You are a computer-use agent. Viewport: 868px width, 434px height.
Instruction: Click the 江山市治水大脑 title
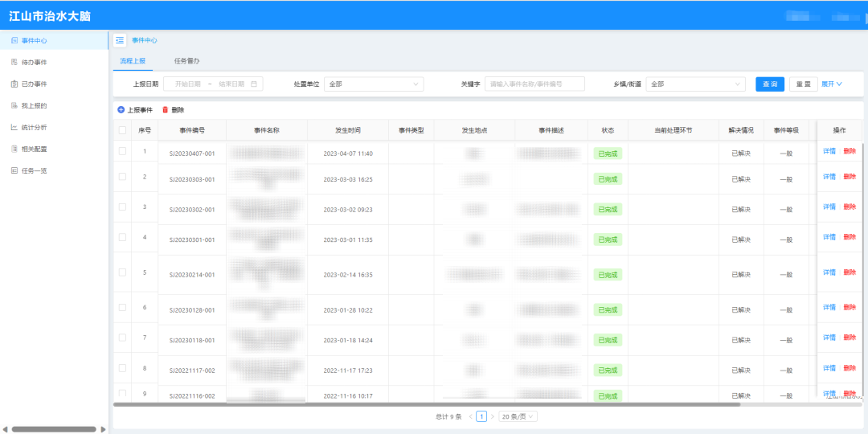[50, 16]
